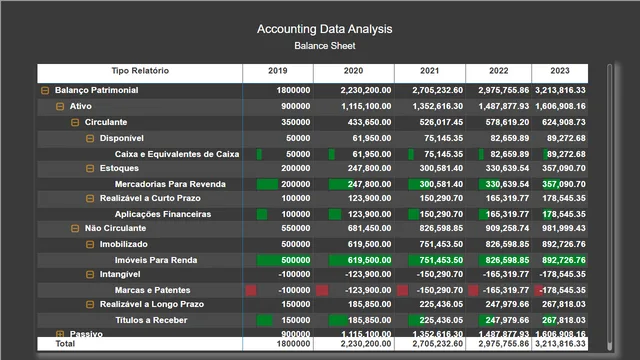Click the Não Circulante row label
The image size is (640, 360).
[115, 228]
